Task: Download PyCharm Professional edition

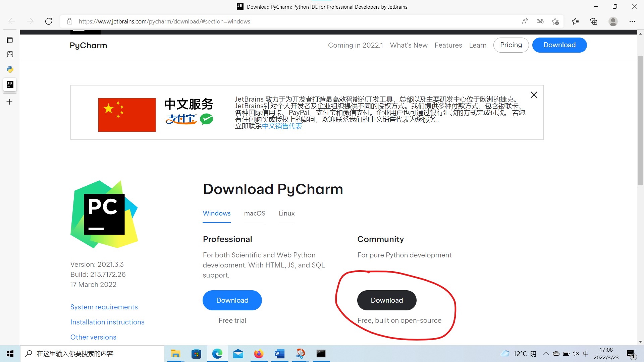Action: (232, 300)
